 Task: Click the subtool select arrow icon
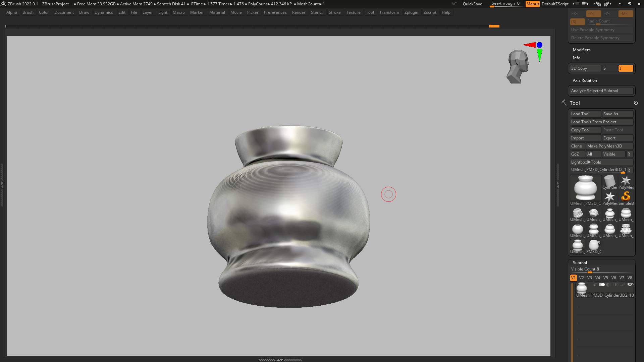click(x=595, y=285)
